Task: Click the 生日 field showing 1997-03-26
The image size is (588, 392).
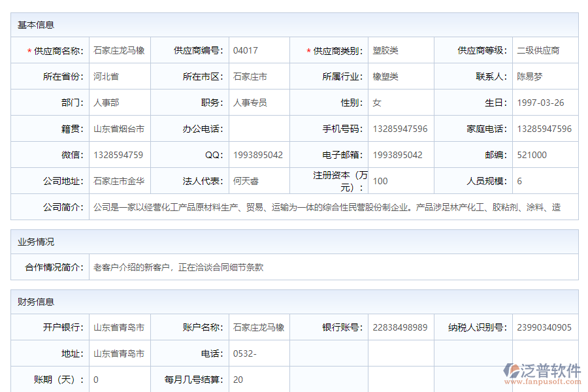Action: 539,102
